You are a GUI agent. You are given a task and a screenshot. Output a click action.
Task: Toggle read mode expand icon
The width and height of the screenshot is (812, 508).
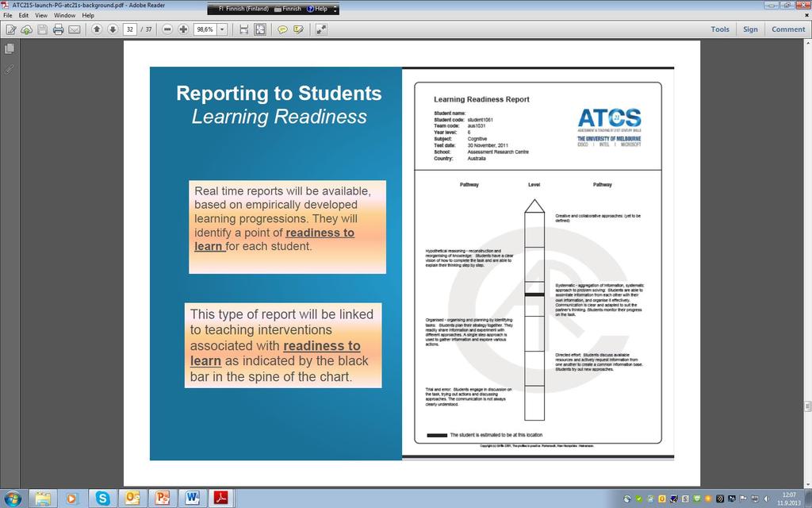coord(322,29)
